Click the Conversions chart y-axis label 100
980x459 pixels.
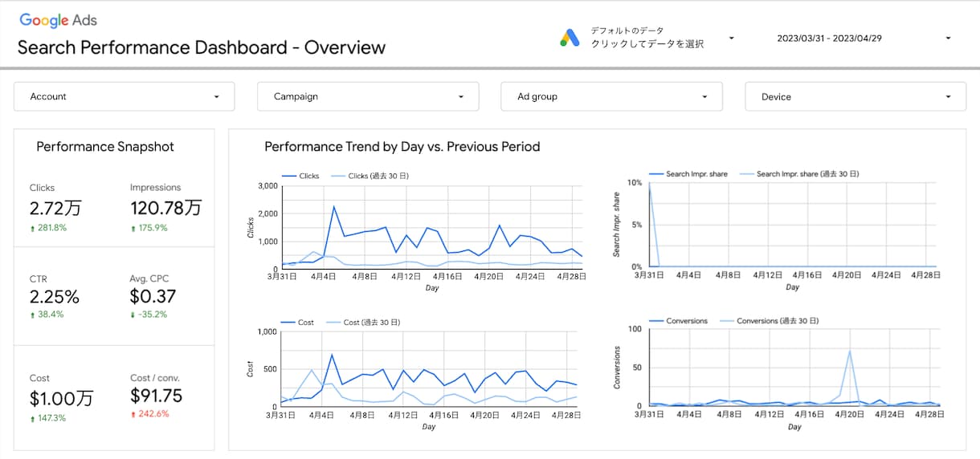pyautogui.click(x=635, y=329)
